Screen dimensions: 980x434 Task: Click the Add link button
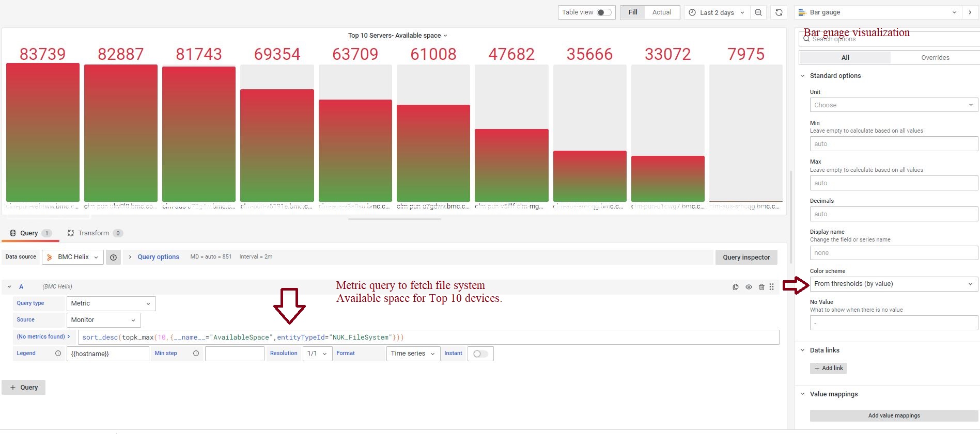pyautogui.click(x=829, y=368)
